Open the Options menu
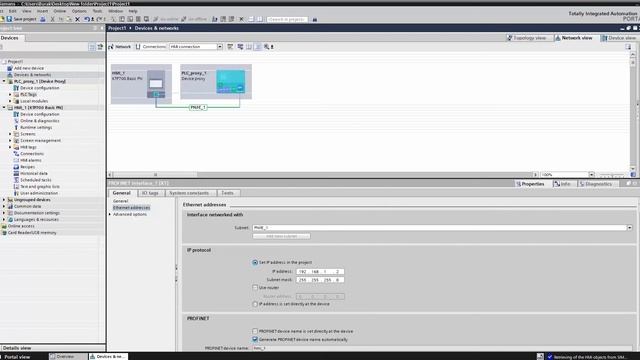 tap(79, 11)
